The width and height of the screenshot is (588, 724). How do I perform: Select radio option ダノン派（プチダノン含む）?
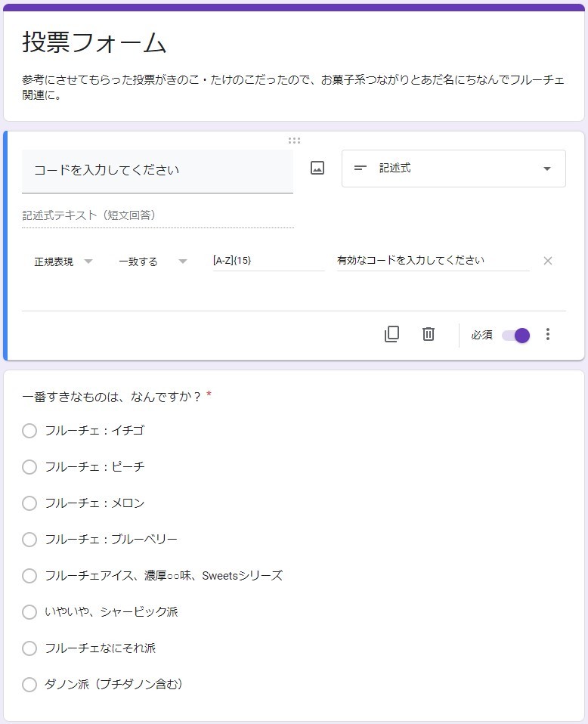click(29, 684)
